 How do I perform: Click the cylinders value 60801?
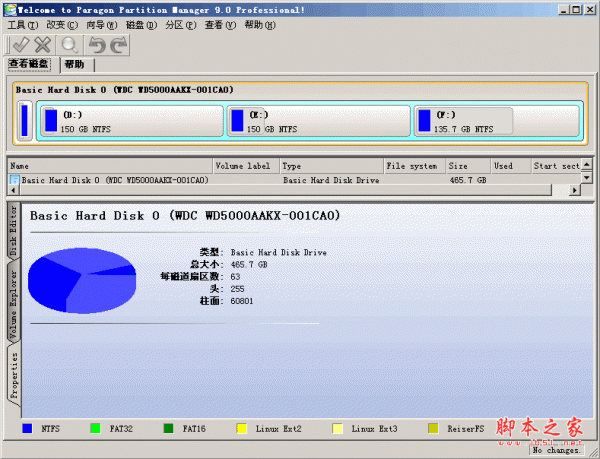[242, 301]
